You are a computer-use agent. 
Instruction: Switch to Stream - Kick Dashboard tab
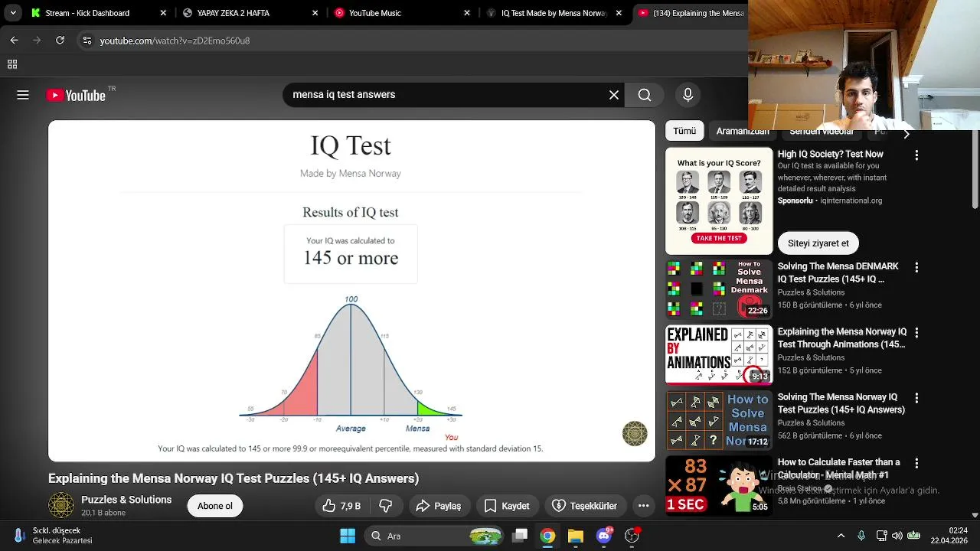(99, 13)
